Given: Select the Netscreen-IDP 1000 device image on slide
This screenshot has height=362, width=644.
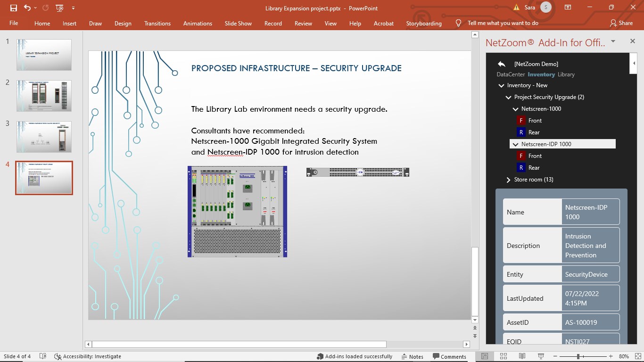Looking at the screenshot, I should 358,173.
